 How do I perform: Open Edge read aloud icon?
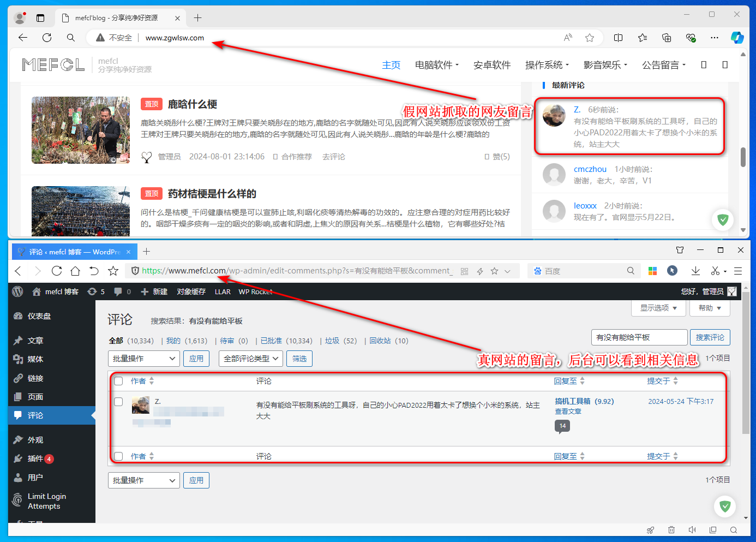point(568,38)
